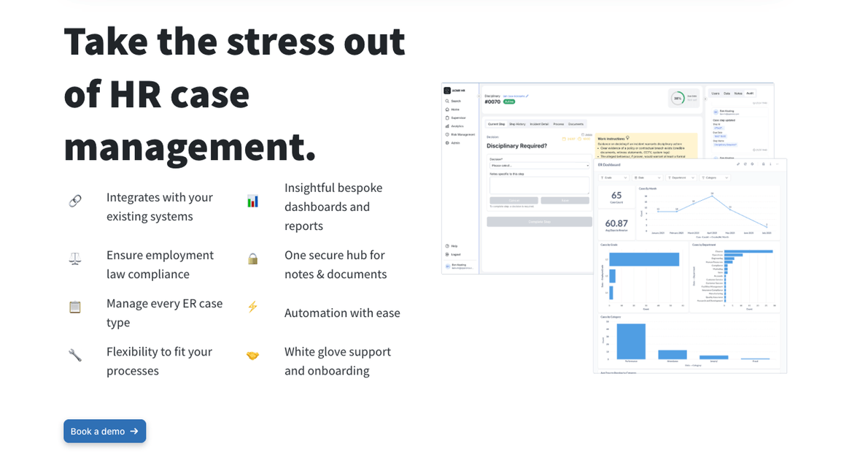
Task: Expand the Grade filter dropdown
Action: pyautogui.click(x=614, y=178)
